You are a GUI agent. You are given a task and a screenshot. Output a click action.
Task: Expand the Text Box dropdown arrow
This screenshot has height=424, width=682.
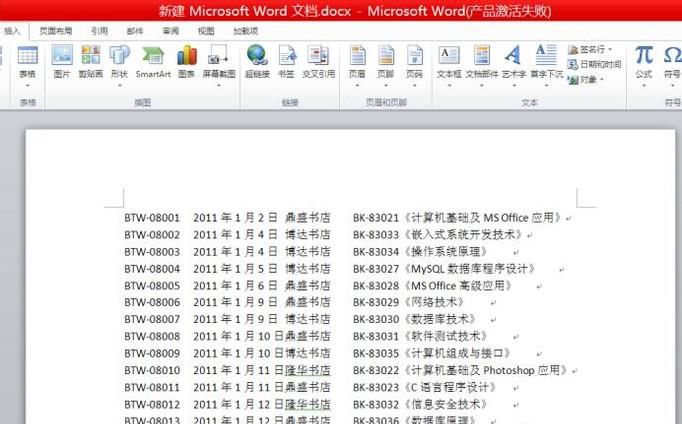point(449,86)
